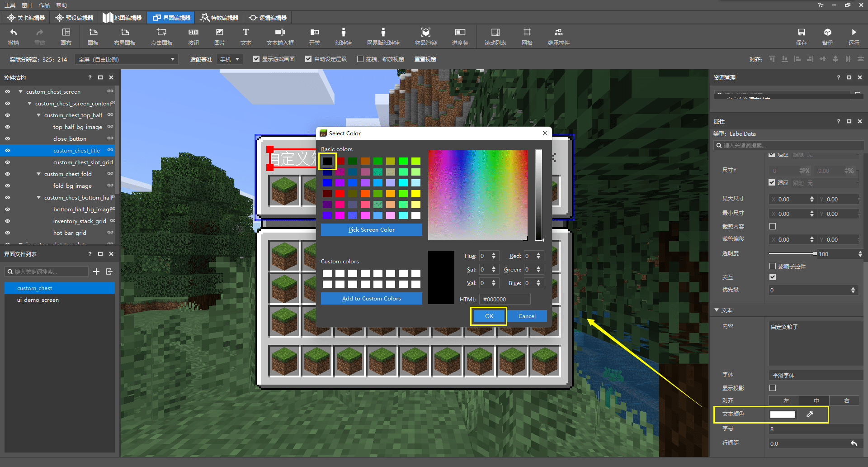Open the 帮助 menu

pos(61,5)
